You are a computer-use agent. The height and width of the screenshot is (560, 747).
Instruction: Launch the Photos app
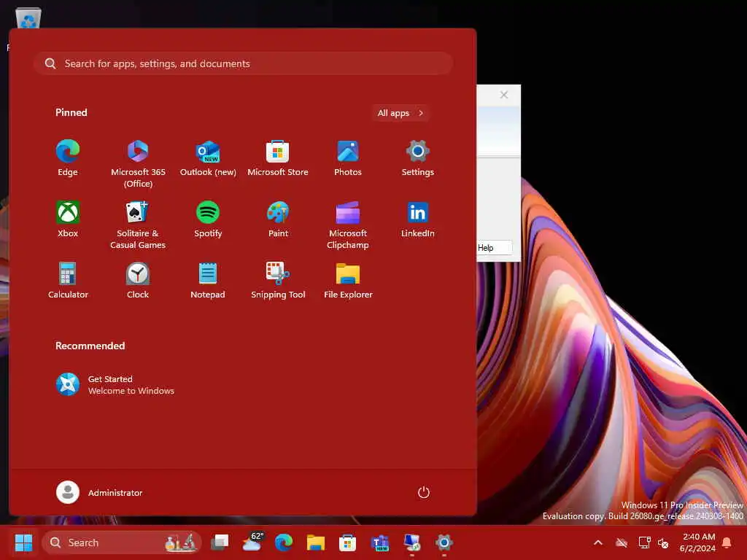348,159
